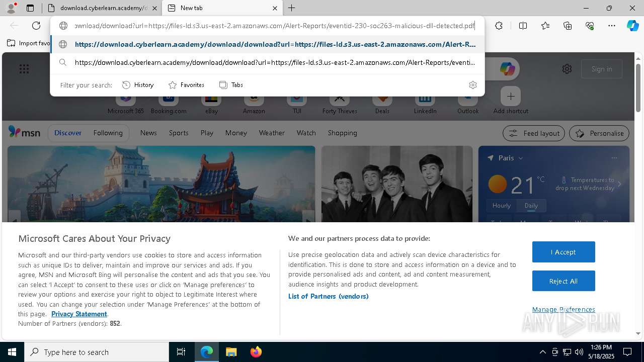Open Browser essentials heart icon
This screenshot has height=362, width=644.
[x=590, y=26]
